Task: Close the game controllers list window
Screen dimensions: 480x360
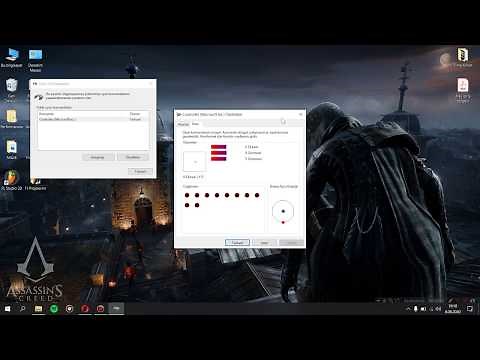Action: click(x=151, y=84)
